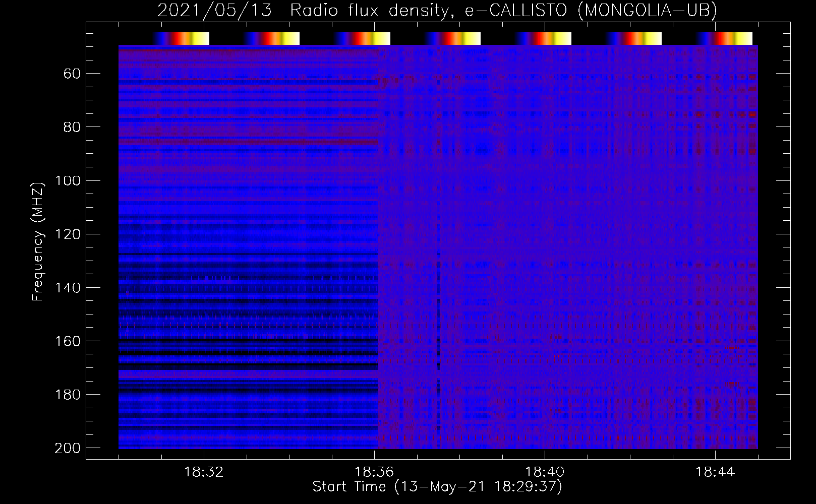Click the 120 MHz frequency tick label
Image resolution: width=816 pixels, height=504 pixels.
click(68, 234)
